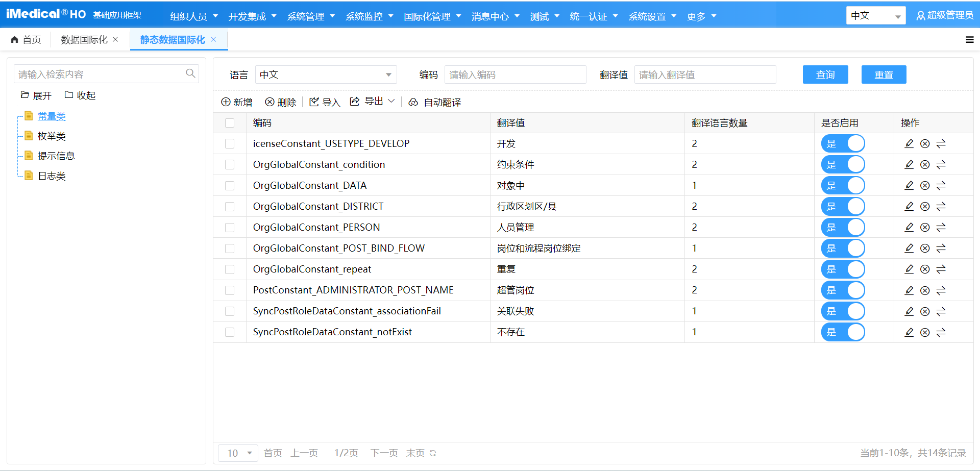This screenshot has width=980, height=471.
Task: Focus the 请输入翻译值 translation input field
Action: (705, 75)
